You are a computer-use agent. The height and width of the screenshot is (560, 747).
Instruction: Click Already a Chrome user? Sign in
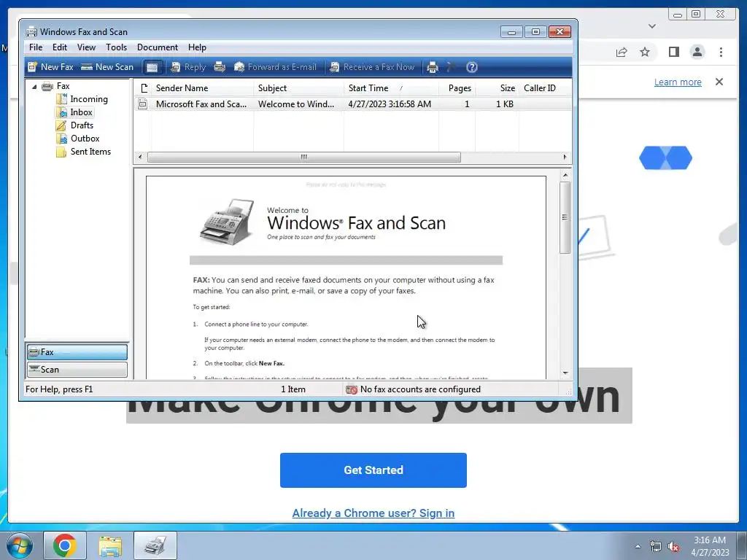coord(373,513)
